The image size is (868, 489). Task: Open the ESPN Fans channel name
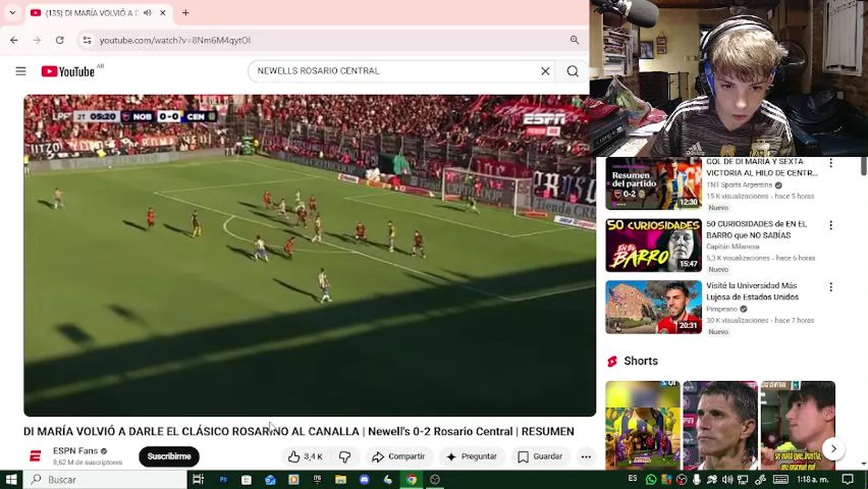coord(75,451)
